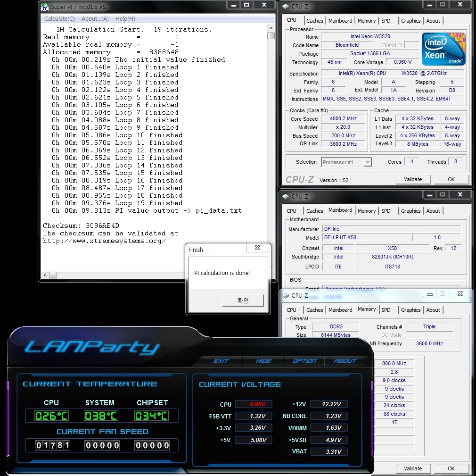This screenshot has width=476, height=476.
Task: Switch to About tab in top CPU-Z window
Action: pos(433,21)
